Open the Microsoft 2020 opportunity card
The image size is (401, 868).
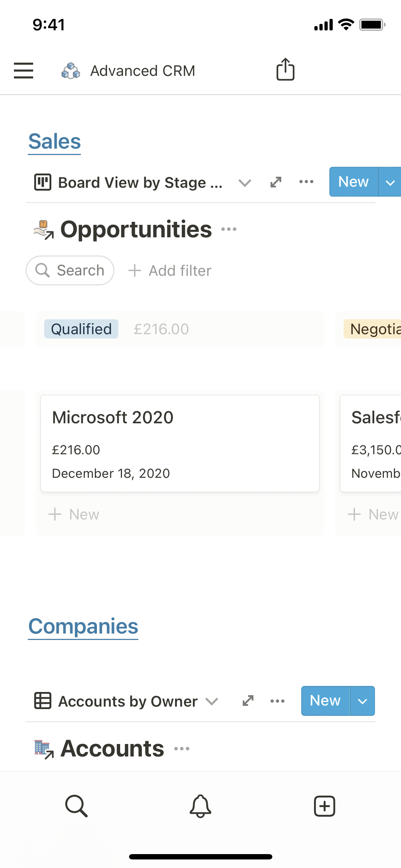180,443
